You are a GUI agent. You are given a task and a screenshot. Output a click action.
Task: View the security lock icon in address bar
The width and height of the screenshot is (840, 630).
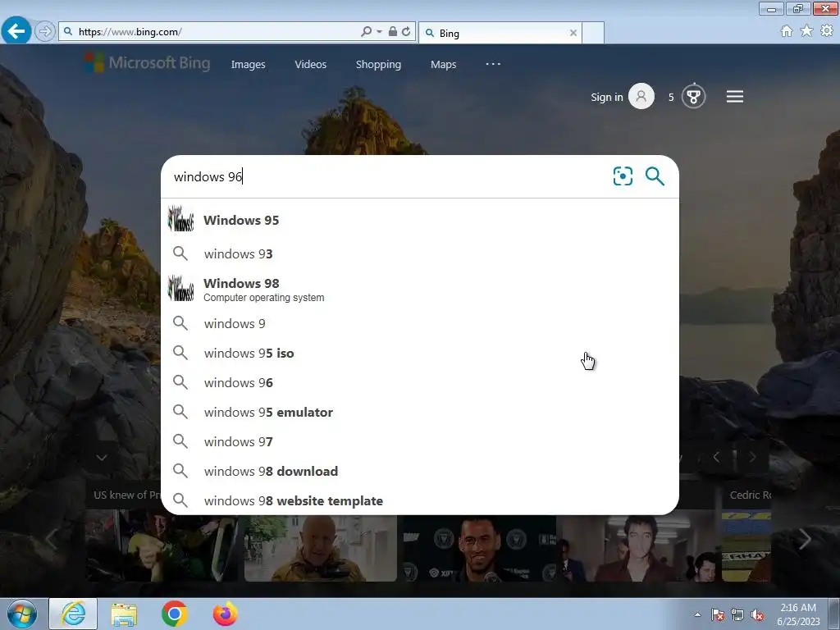pos(393,32)
